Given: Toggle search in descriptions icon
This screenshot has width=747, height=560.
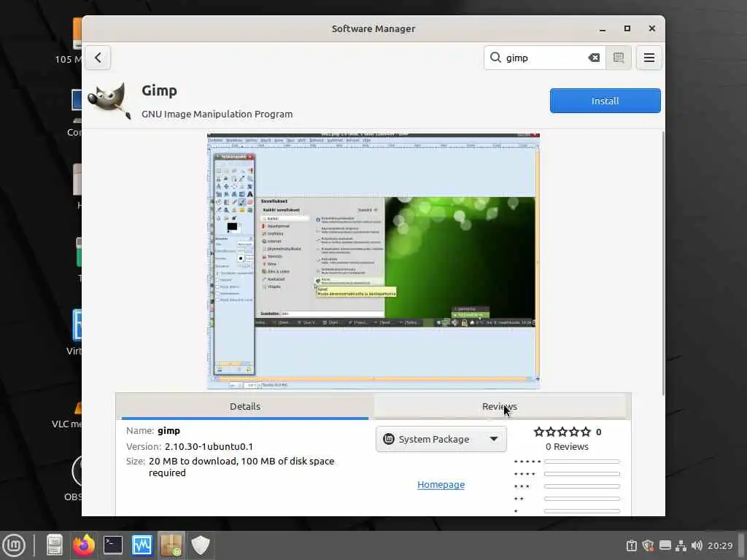Looking at the screenshot, I should 619,58.
